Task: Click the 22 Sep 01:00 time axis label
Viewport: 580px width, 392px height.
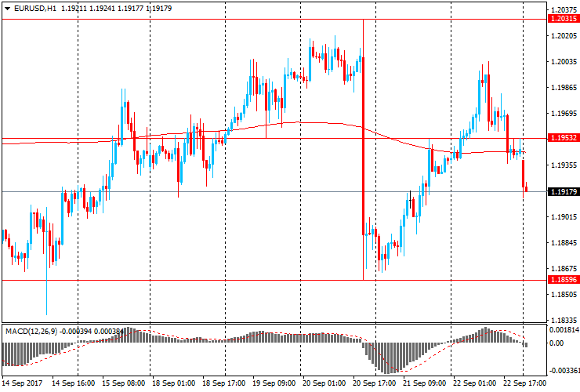Action: click(474, 383)
